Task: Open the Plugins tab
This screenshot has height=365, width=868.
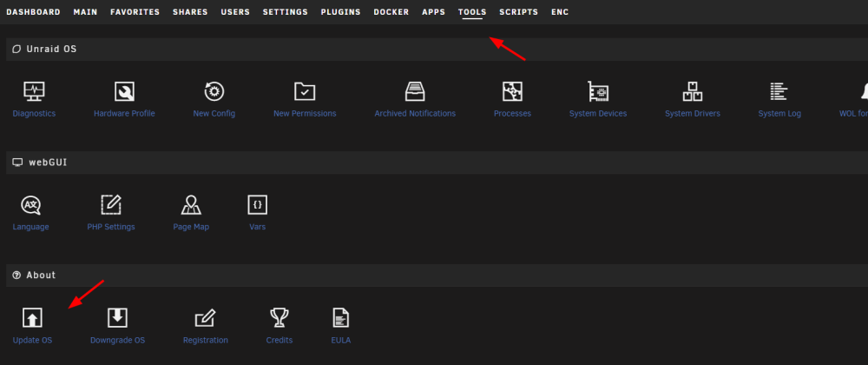Action: [340, 12]
